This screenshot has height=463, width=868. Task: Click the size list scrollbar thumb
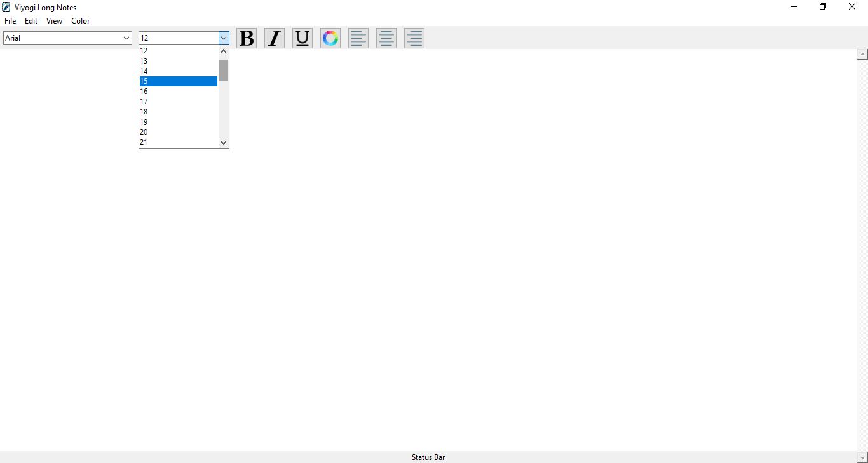(x=223, y=71)
